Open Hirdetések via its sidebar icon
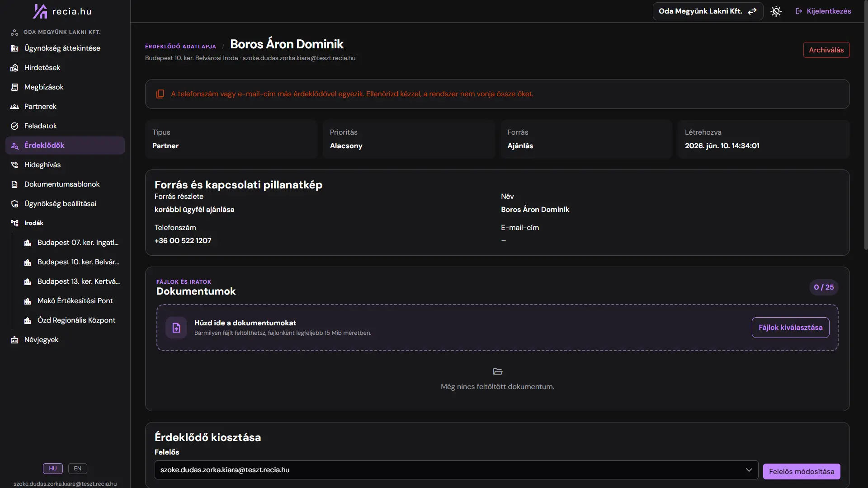 click(14, 68)
